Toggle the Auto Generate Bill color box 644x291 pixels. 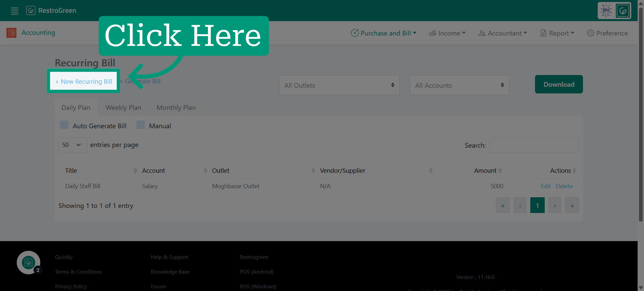point(64,125)
